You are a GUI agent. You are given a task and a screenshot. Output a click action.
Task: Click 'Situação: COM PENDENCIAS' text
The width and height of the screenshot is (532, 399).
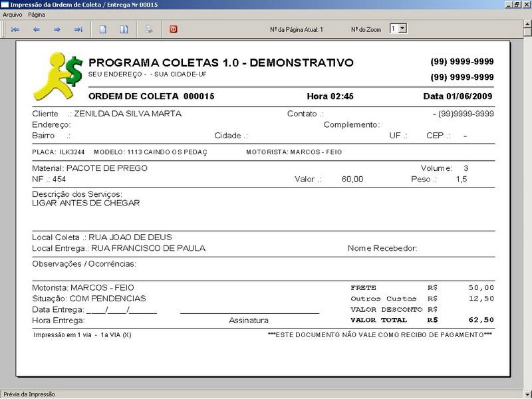click(89, 299)
